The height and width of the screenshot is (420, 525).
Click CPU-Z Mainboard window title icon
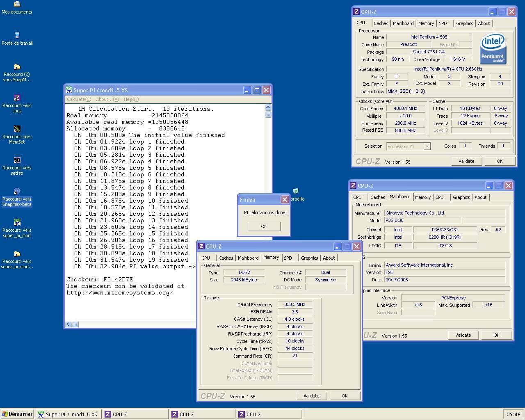[353, 186]
